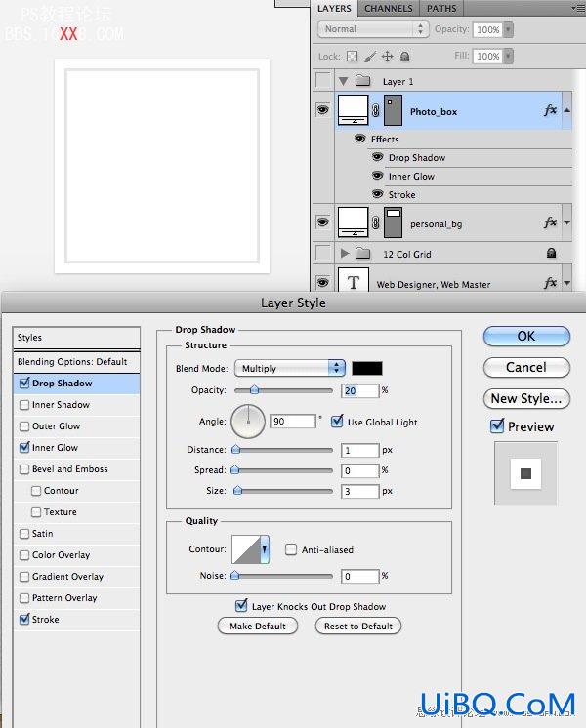Click the Layer 1 group folder icon
Image resolution: width=586 pixels, height=728 pixels.
(x=363, y=81)
